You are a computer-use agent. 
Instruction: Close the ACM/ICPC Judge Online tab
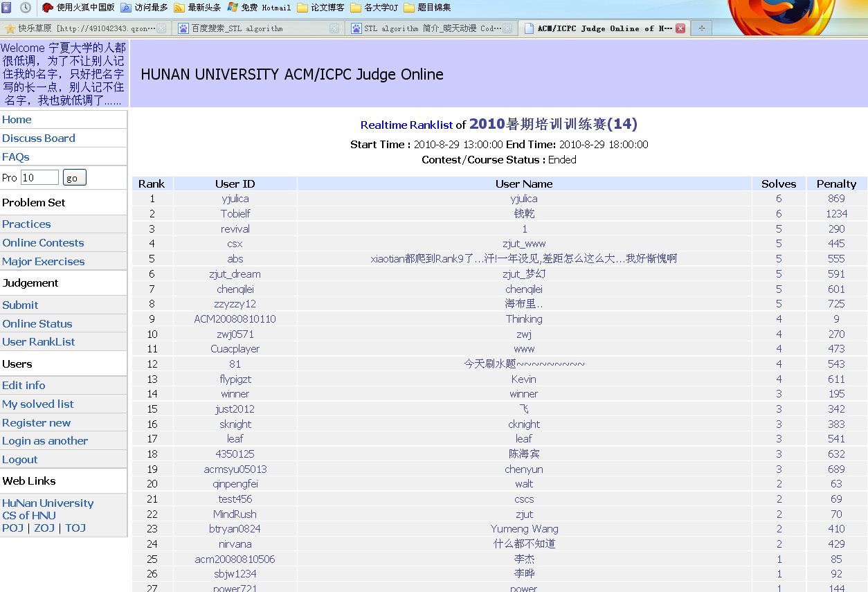(680, 28)
